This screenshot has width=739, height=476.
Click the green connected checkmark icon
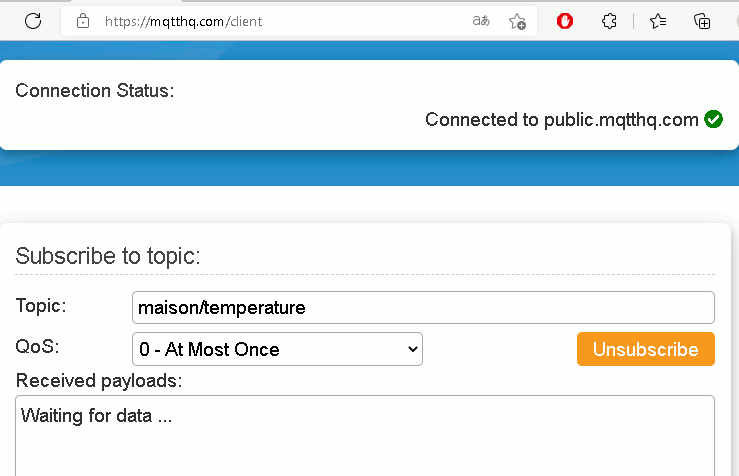(713, 119)
